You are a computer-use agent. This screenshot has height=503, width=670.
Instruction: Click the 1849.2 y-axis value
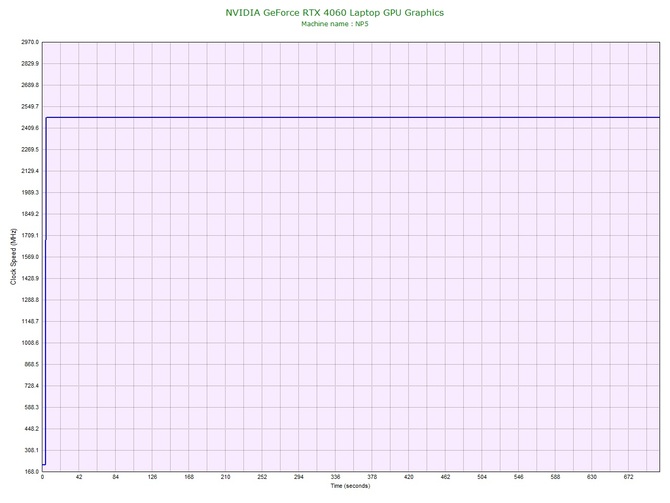point(30,214)
